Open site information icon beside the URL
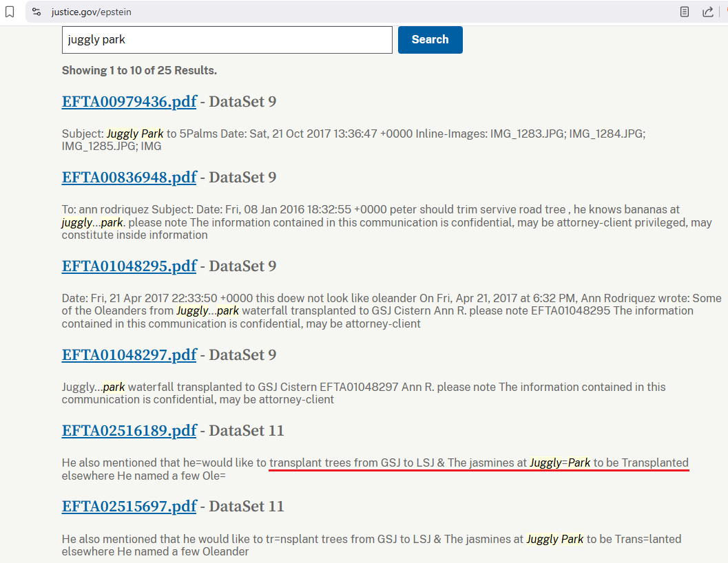728x563 pixels. tap(37, 12)
